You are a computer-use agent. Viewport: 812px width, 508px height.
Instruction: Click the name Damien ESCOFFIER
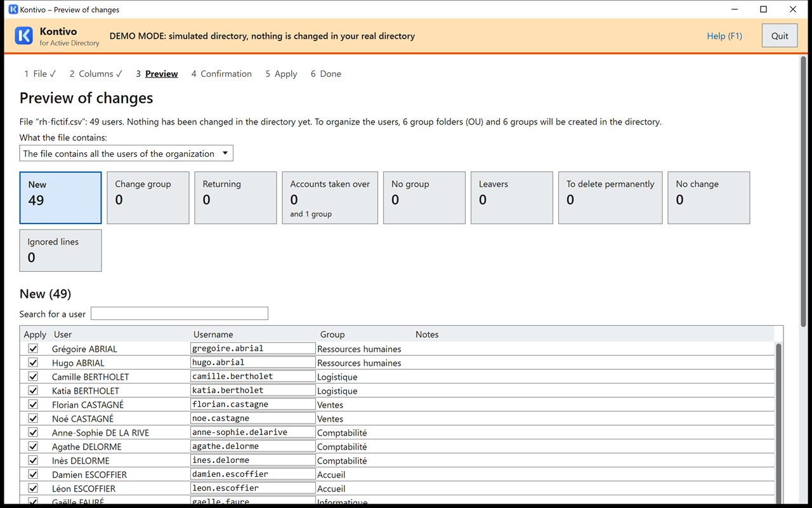[89, 474]
